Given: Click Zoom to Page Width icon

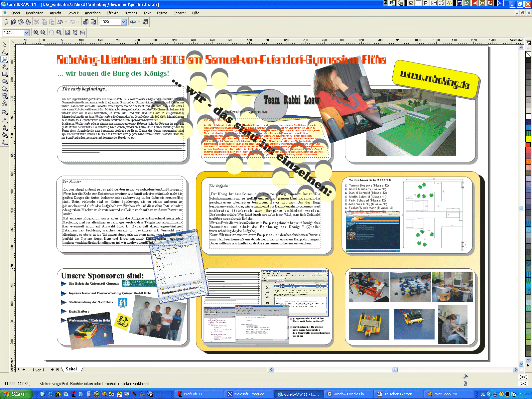Looking at the screenshot, I should click(x=75, y=32).
